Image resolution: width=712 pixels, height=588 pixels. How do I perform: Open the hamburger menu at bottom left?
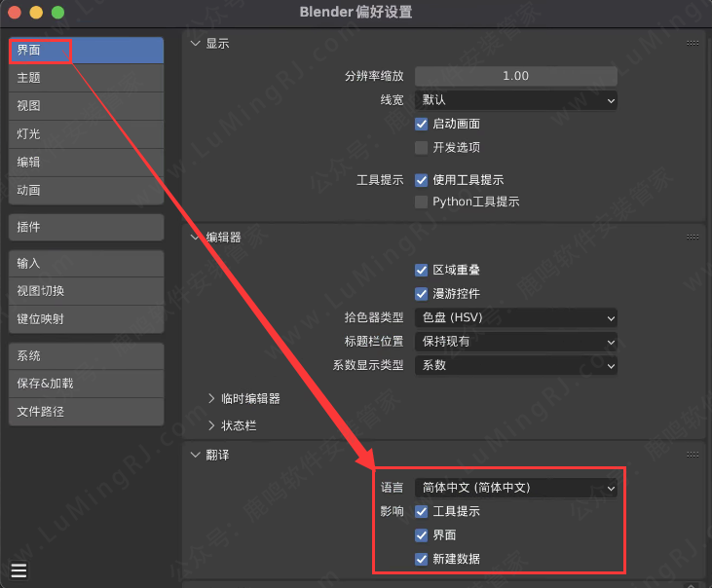pos(19,570)
